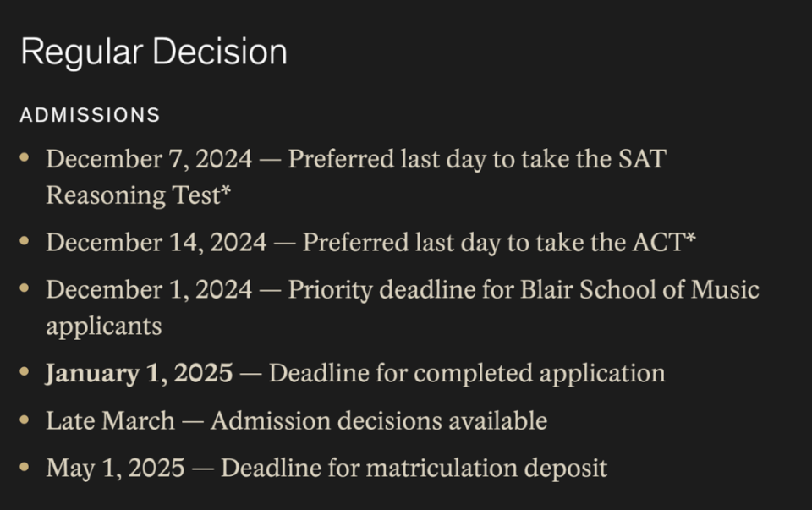Image resolution: width=812 pixels, height=510 pixels.
Task: Select the ADMISSIONS section label
Action: click(90, 115)
